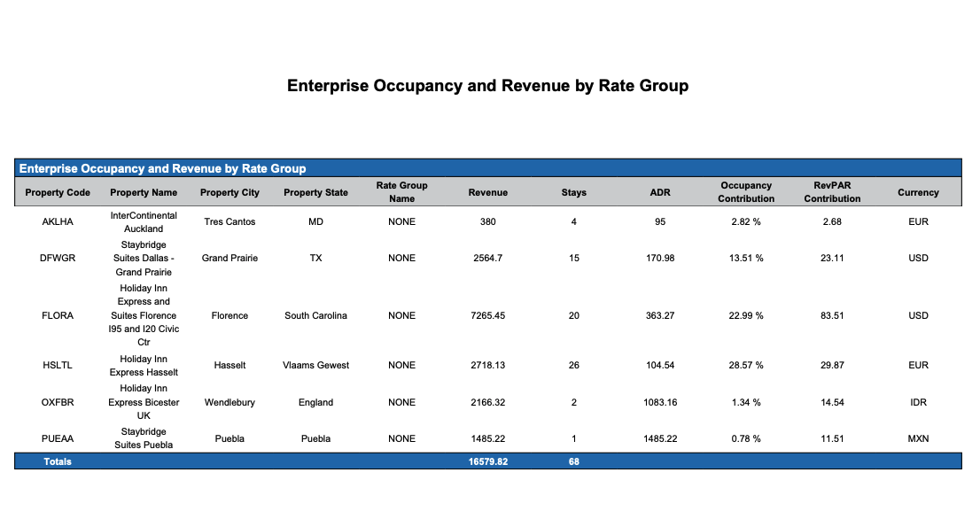980x511 pixels.
Task: Select the Staybridge Suites Dallas property name
Action: point(144,258)
